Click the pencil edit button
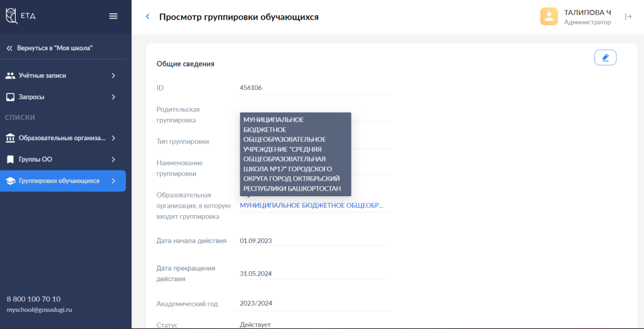Screen dimensions: 644x329 (606, 57)
